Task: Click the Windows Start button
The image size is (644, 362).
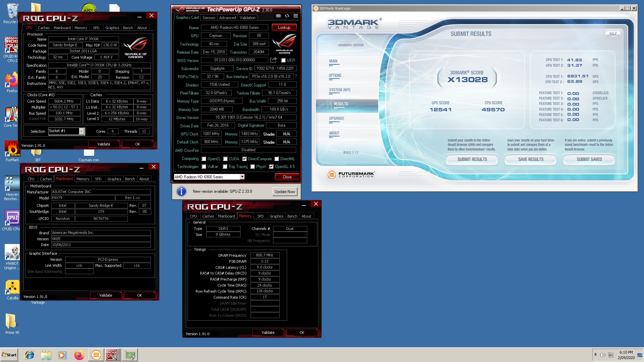Action: click(x=9, y=355)
